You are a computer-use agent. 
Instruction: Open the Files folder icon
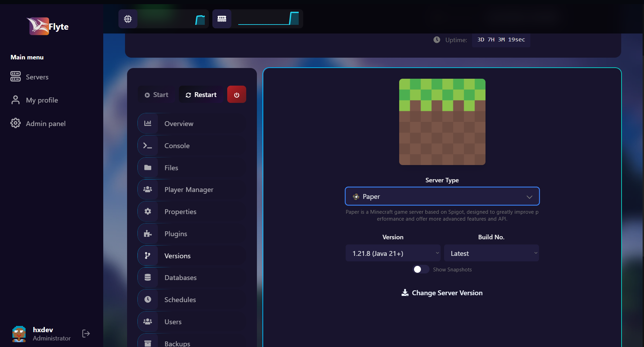point(148,168)
